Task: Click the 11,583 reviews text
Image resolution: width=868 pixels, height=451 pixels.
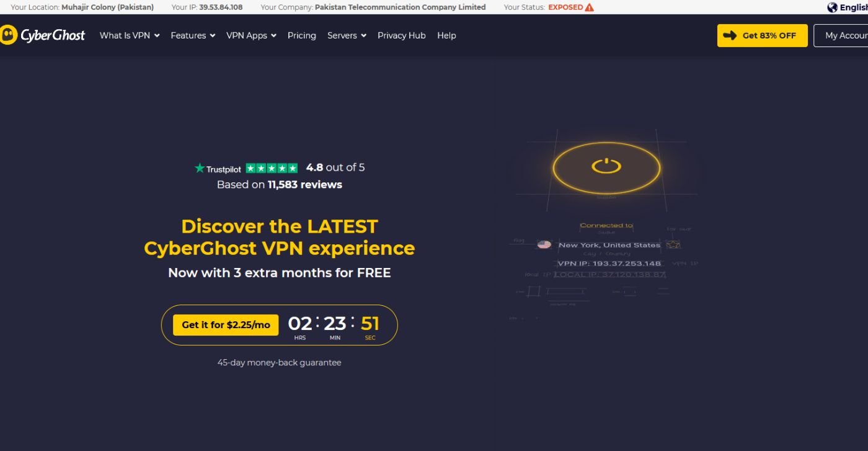Action: pyautogui.click(x=304, y=184)
